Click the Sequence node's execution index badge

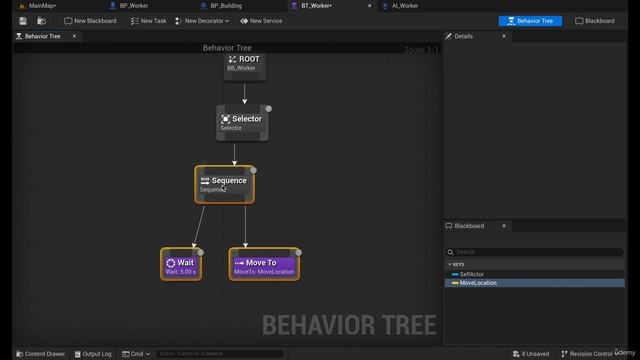253,170
